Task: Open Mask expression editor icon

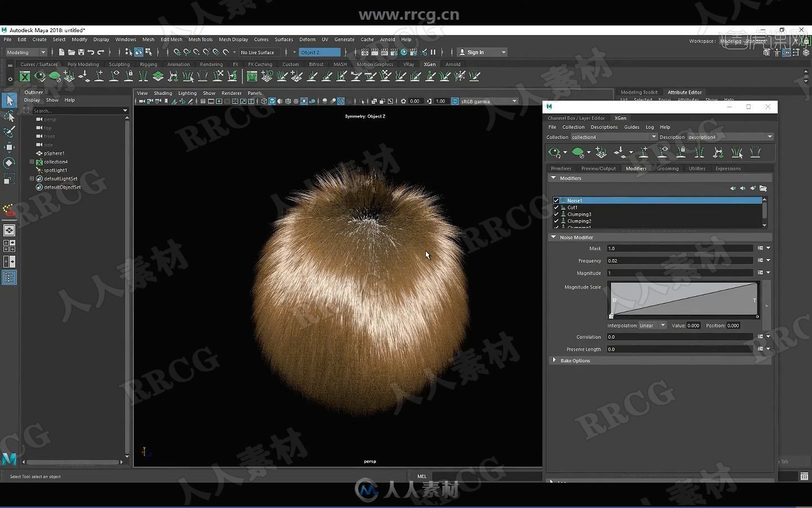Action: 760,248
